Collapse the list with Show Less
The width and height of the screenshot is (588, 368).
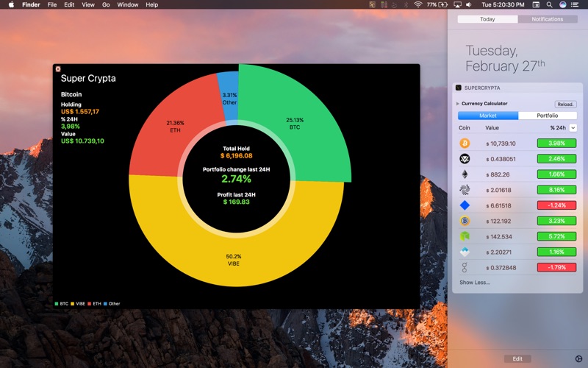(x=474, y=283)
